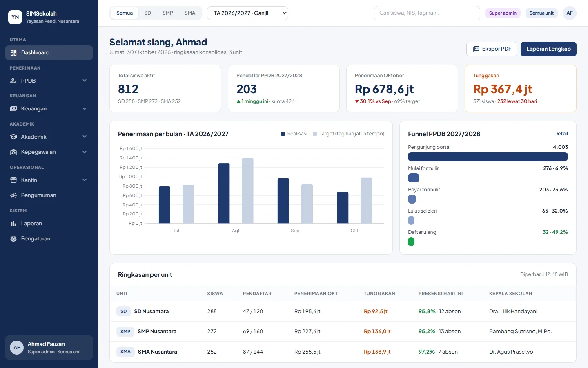The width and height of the screenshot is (588, 368).
Task: Click the Semua unit badge in top bar
Action: pos(541,13)
